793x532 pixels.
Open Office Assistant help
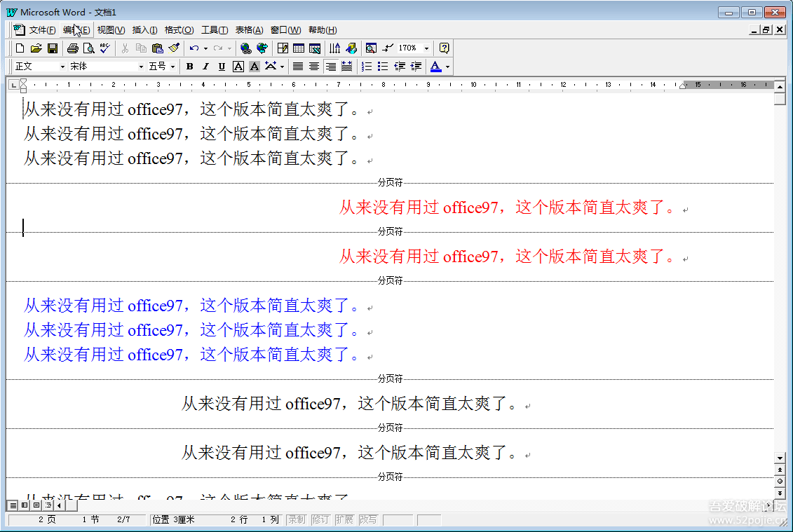444,48
